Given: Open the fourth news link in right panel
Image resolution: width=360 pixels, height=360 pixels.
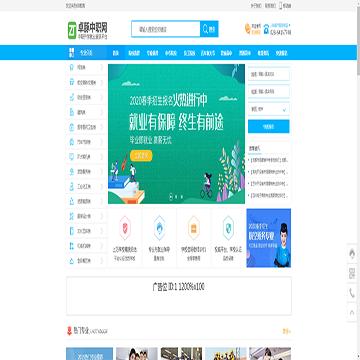Looking at the screenshot, I should (x=269, y=195).
